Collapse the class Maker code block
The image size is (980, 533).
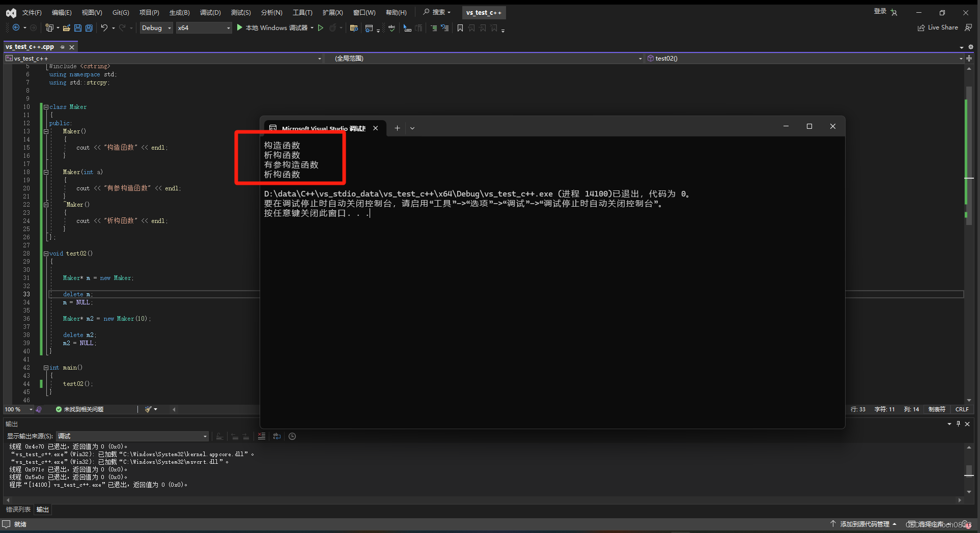pos(46,107)
